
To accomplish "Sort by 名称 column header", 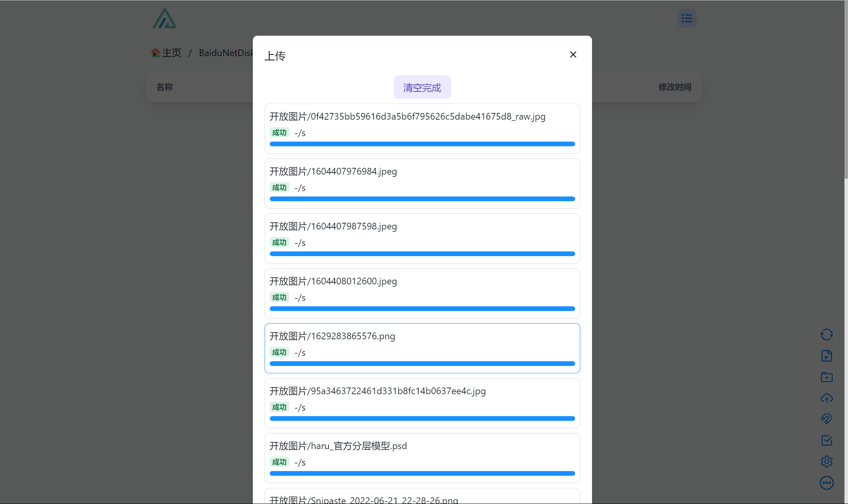I will [x=164, y=87].
